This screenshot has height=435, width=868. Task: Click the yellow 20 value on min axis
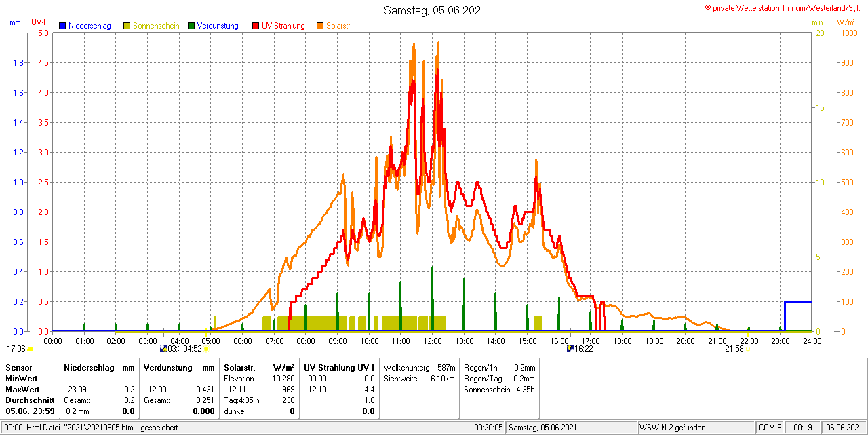pyautogui.click(x=819, y=33)
